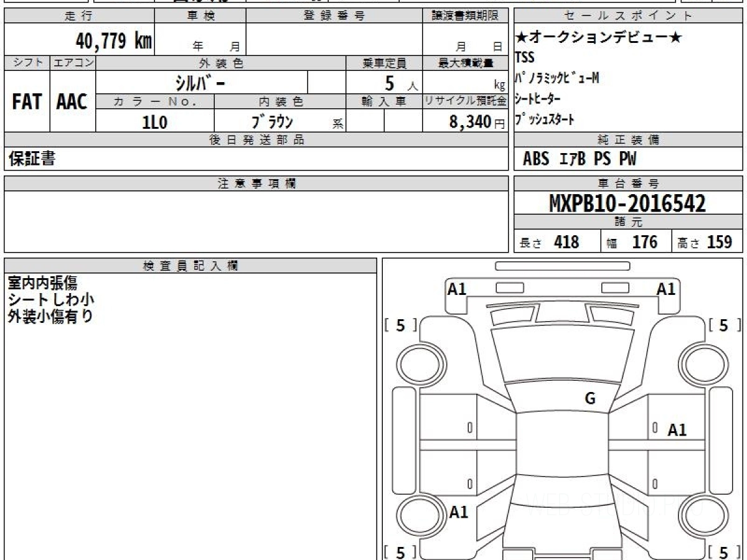Image resolution: width=747 pixels, height=560 pixels.
Task: Click the rear-left wheel circle in diagram
Action: [x=417, y=515]
